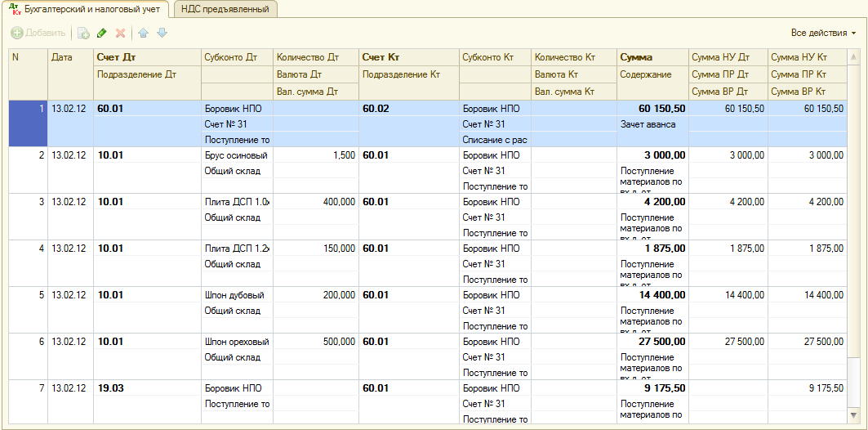868x430 pixels.
Task: Edit current row with green pencil icon
Action: click(x=101, y=34)
